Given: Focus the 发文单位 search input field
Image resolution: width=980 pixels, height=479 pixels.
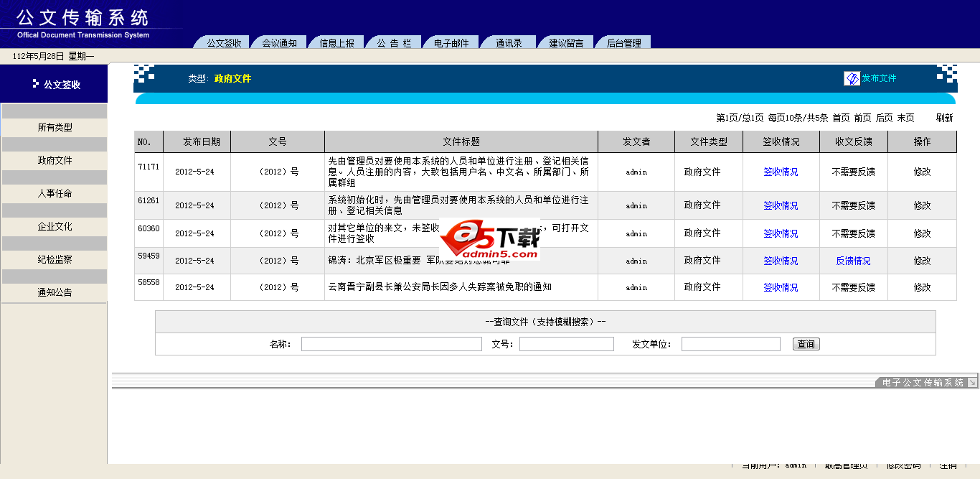Looking at the screenshot, I should pos(731,344).
